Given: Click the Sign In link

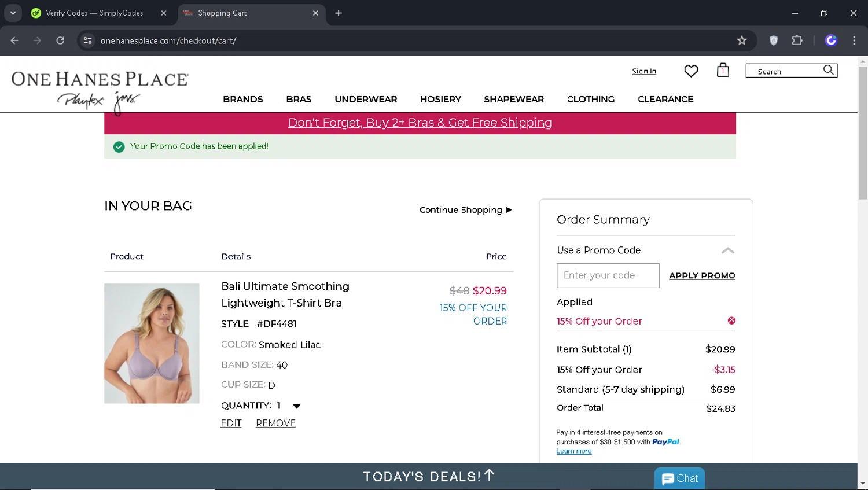Looking at the screenshot, I should click(644, 71).
